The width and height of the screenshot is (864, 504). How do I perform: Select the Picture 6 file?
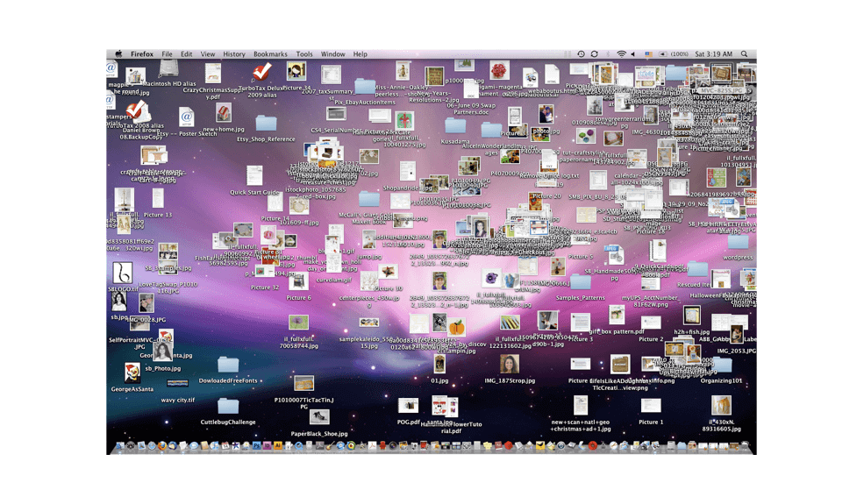(298, 281)
